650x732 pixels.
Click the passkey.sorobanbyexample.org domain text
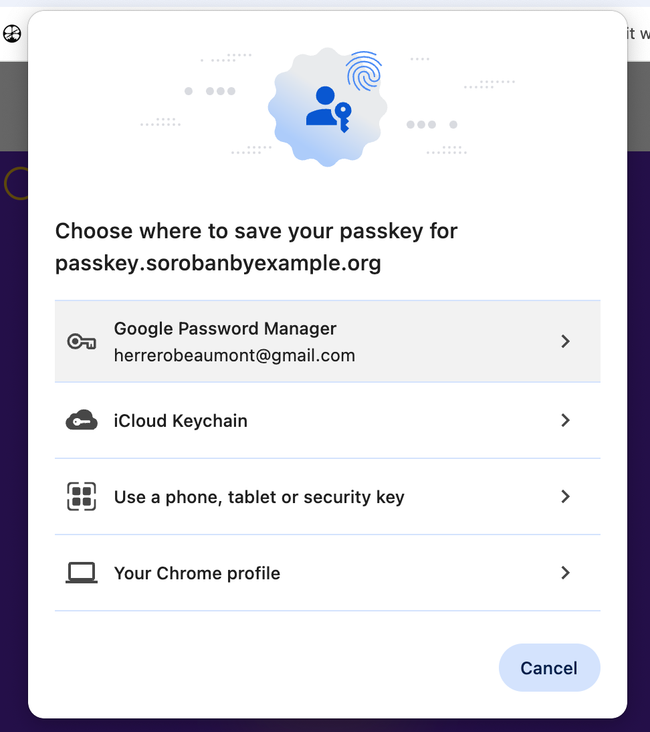[x=218, y=265]
